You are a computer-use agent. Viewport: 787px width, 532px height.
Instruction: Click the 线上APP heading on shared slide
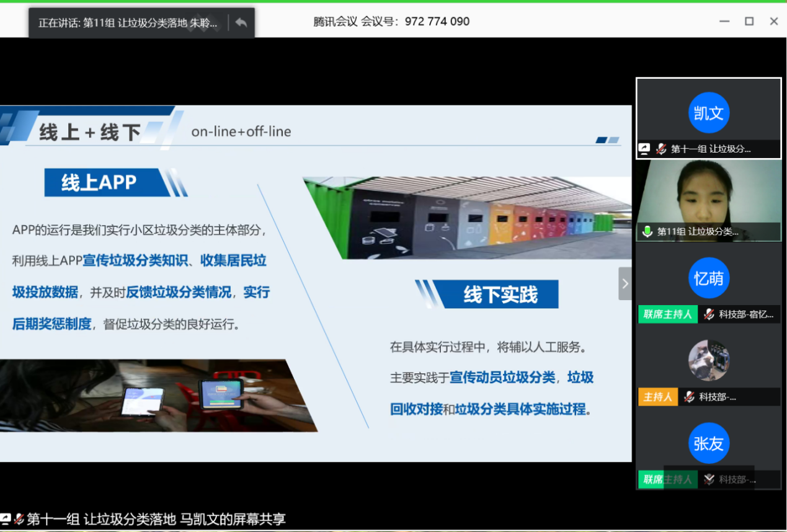(99, 182)
